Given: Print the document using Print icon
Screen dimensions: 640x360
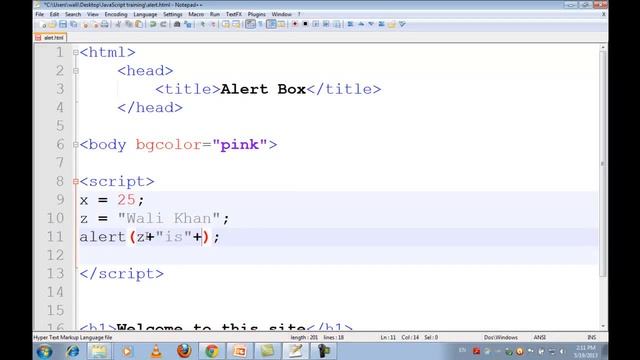Looking at the screenshot, I should [104, 24].
